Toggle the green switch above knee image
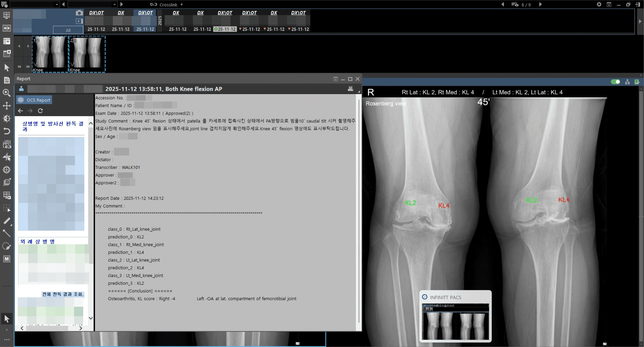644x347 pixels. (615, 82)
